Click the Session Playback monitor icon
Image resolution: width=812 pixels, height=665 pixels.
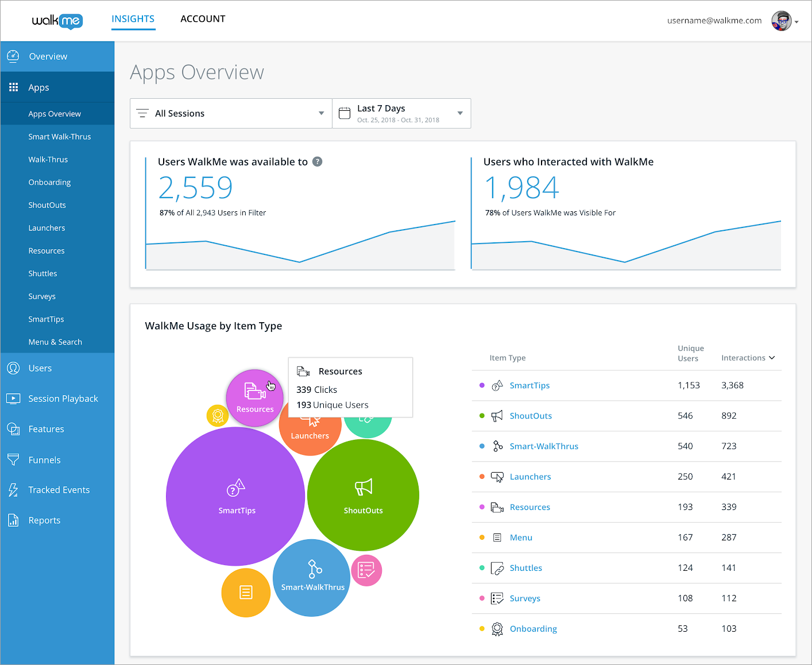(x=13, y=399)
